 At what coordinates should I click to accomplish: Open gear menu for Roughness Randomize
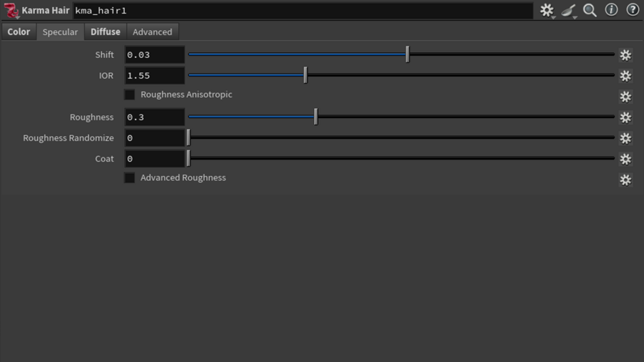[625, 138]
